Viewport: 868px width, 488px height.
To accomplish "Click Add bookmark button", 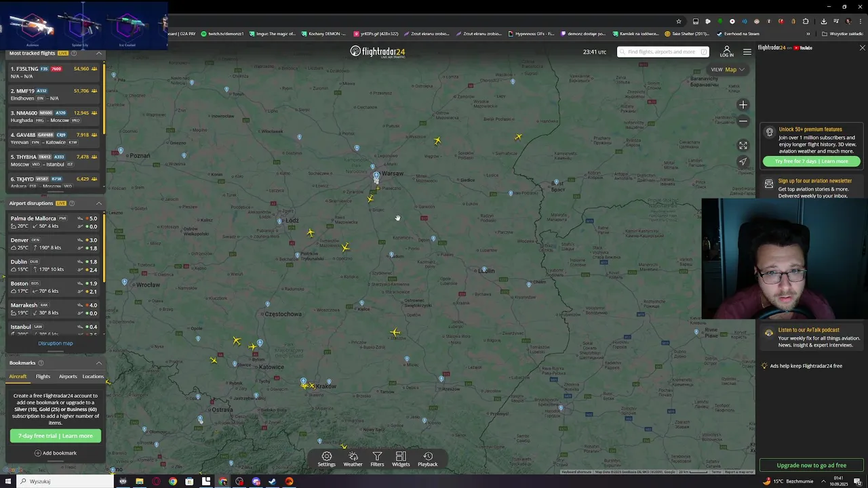I will point(56,453).
